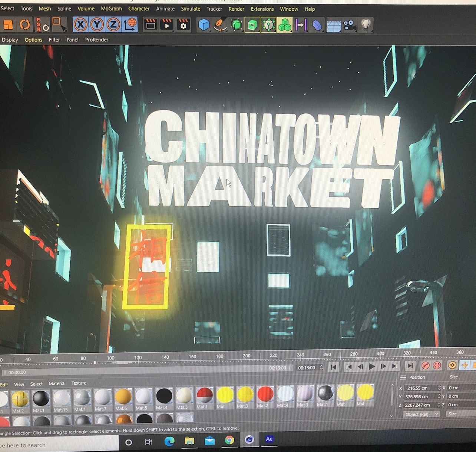Toggle the Y axis lock
Screen dimensions: 476x452
pyautogui.click(x=97, y=25)
